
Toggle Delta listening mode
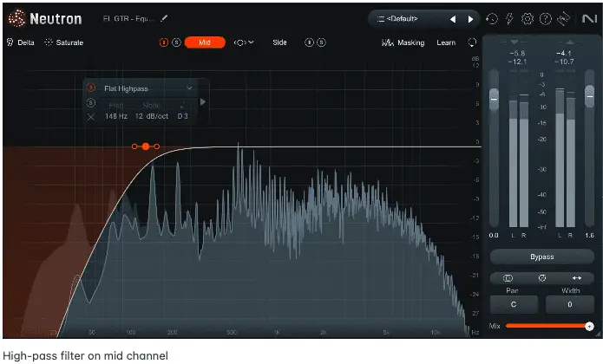click(x=21, y=42)
